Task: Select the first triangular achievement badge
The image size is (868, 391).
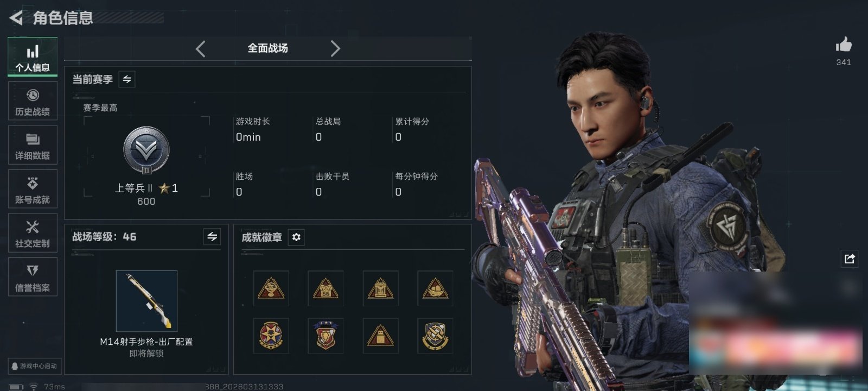Action: coord(271,288)
